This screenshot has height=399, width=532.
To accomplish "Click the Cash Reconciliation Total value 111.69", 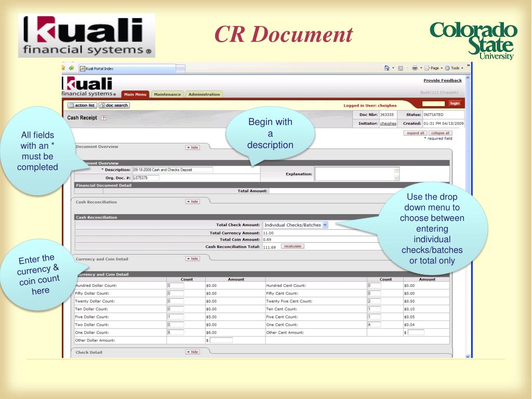I will 270,247.
